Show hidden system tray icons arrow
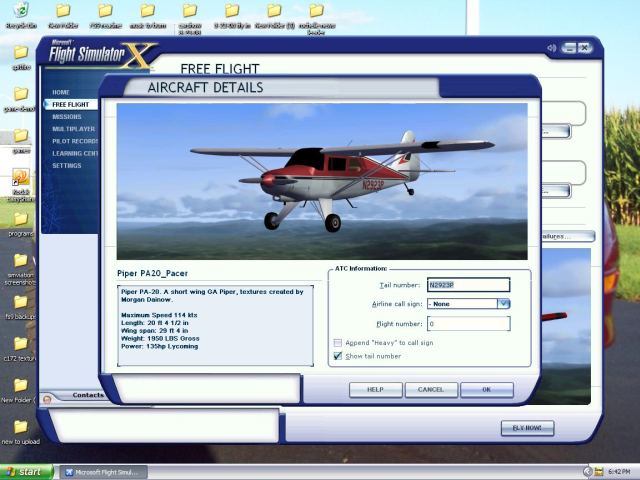640x480 pixels. pos(587,472)
